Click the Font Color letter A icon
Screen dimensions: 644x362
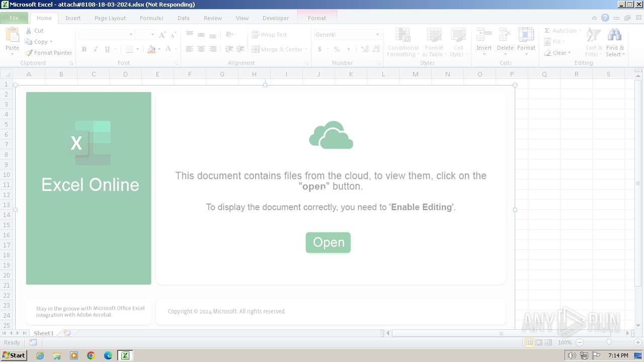pyautogui.click(x=168, y=49)
